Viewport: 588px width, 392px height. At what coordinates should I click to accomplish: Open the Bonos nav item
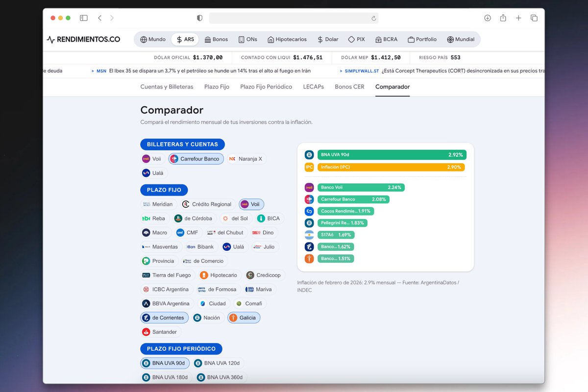tap(216, 39)
